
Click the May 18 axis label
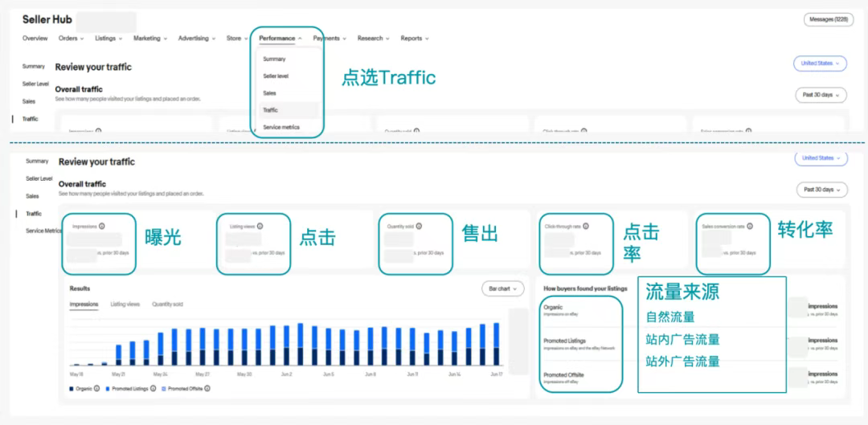click(x=76, y=374)
